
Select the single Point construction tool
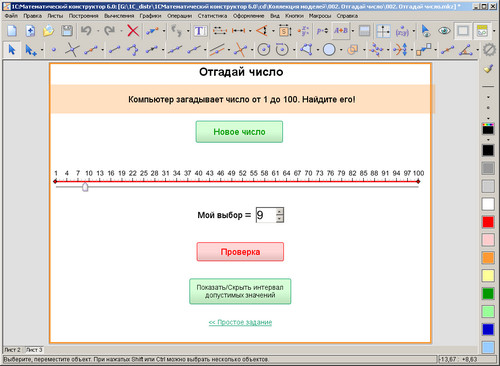pos(54,50)
